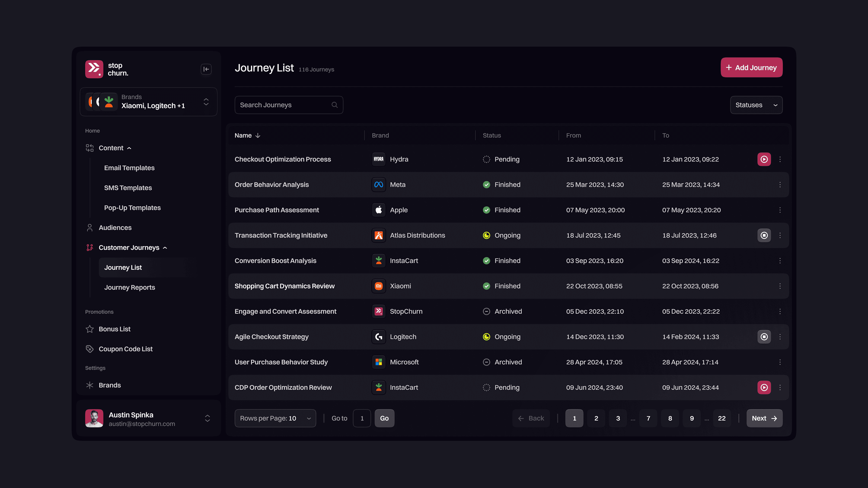Click the Coupon Code List tag icon
The width and height of the screenshot is (868, 488).
point(90,349)
